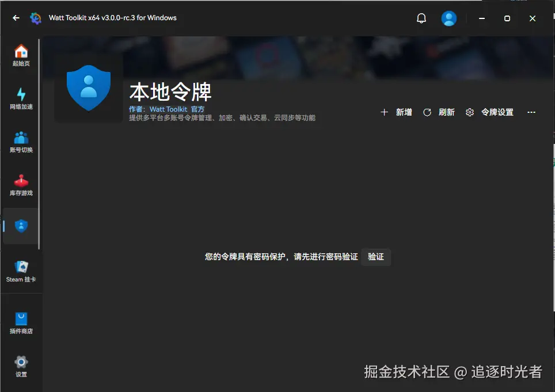555x392 pixels.
Task: Click the 验证 verify button
Action: click(376, 257)
